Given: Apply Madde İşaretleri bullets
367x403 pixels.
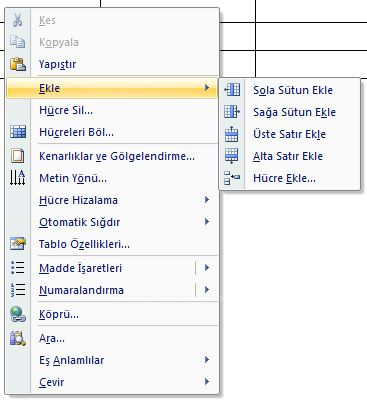Looking at the screenshot, I should pos(80,268).
